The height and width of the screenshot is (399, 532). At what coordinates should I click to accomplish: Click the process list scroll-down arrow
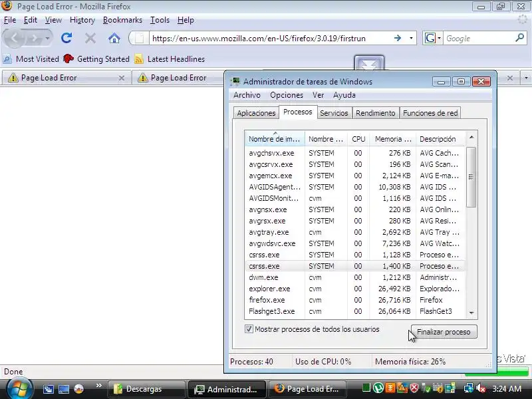coord(471,313)
